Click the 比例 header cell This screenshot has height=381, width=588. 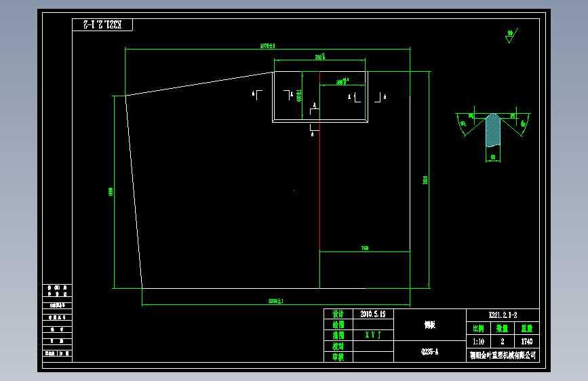click(x=479, y=329)
